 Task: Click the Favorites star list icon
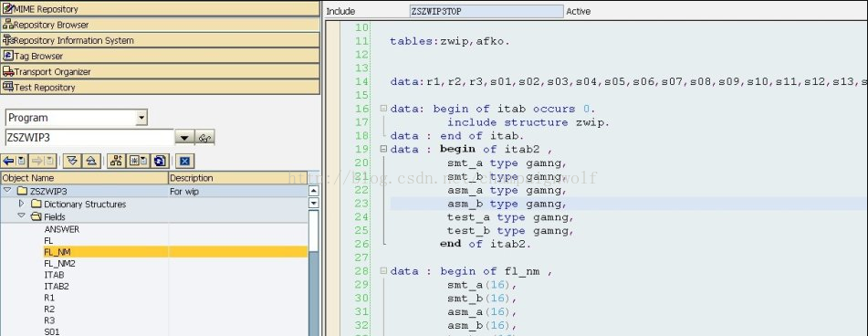[137, 161]
